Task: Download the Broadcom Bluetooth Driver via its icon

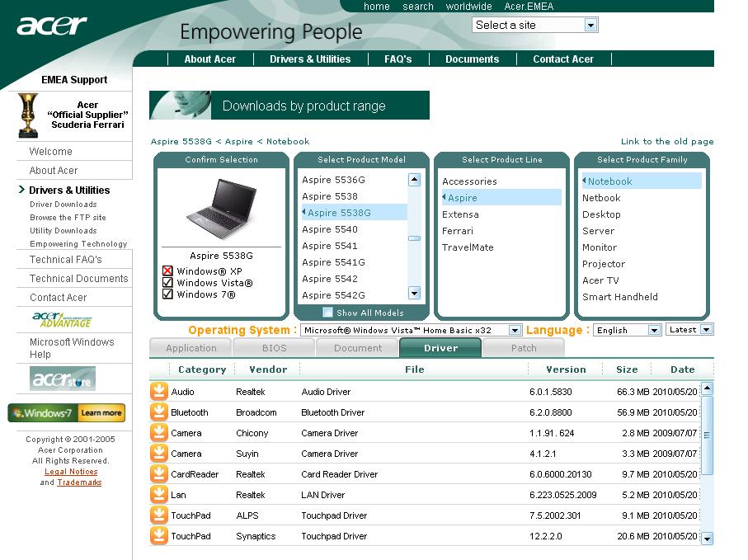Action: [x=159, y=412]
